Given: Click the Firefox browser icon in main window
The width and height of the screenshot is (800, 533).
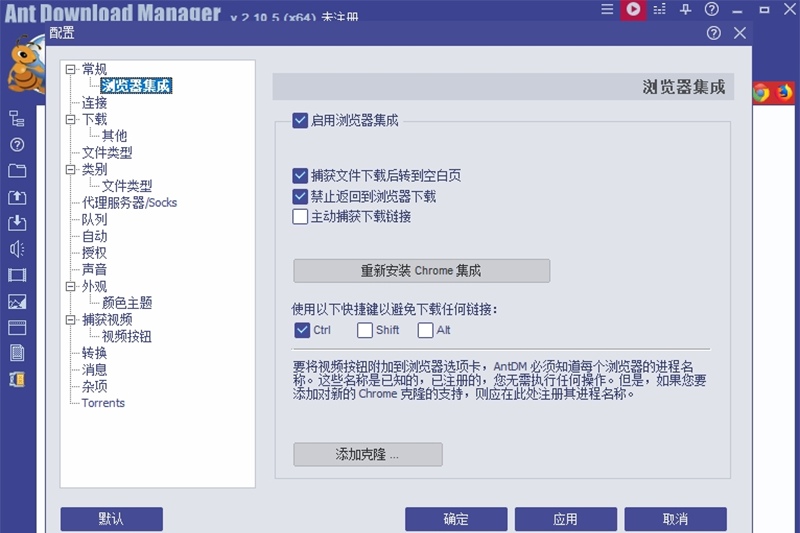Looking at the screenshot, I should point(785,93).
